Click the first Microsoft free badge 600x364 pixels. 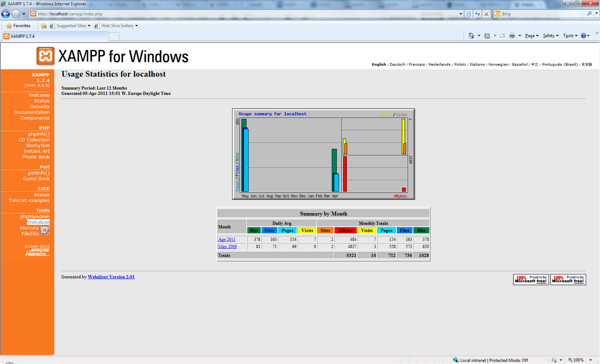click(x=531, y=279)
